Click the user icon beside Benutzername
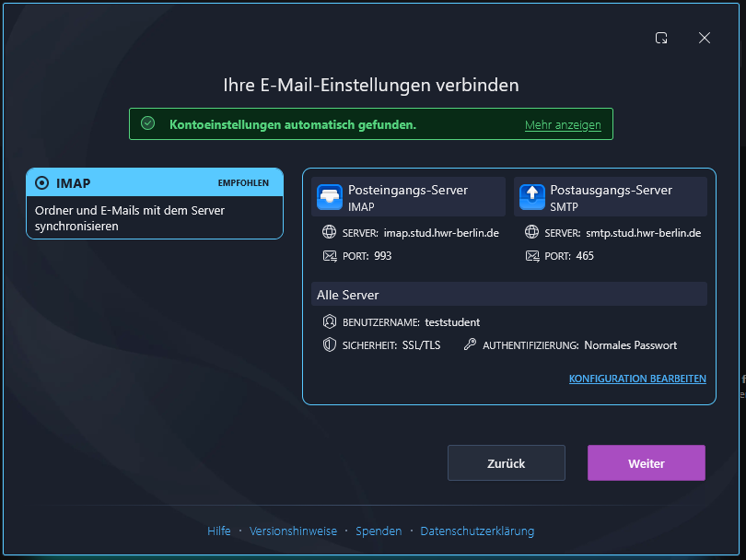746x560 pixels. tap(329, 322)
